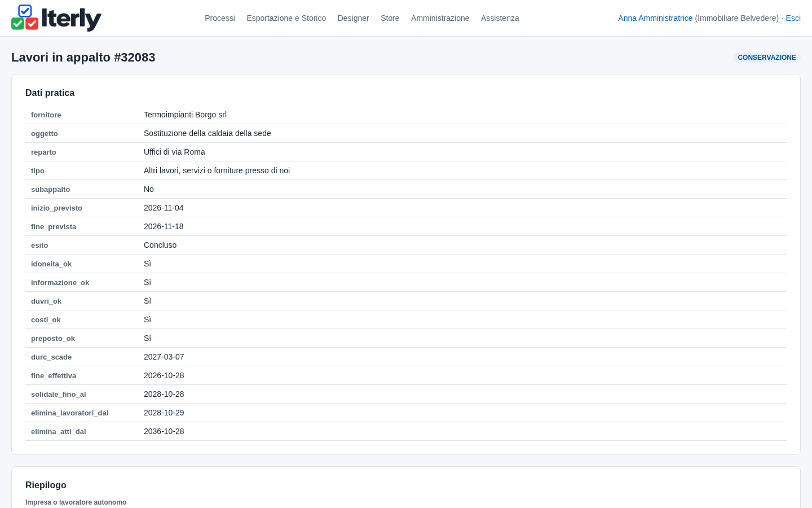The height and width of the screenshot is (508, 812).
Task: Open the Amministrazione menu
Action: pos(440,18)
